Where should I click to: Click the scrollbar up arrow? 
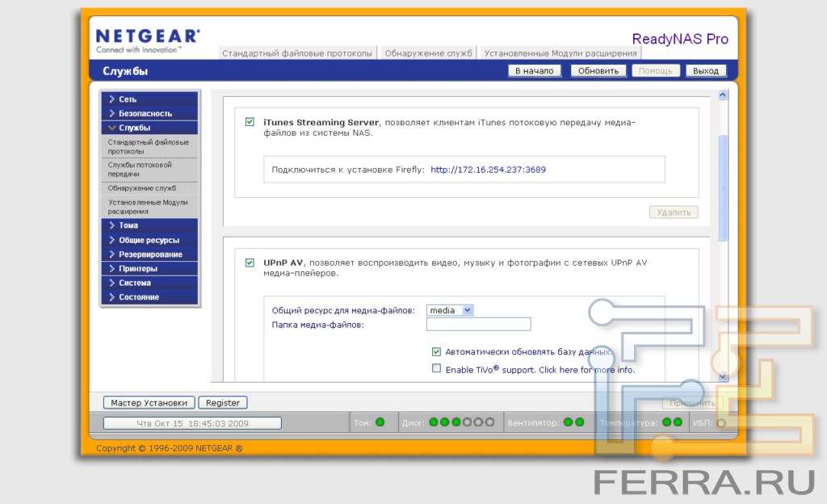(723, 94)
